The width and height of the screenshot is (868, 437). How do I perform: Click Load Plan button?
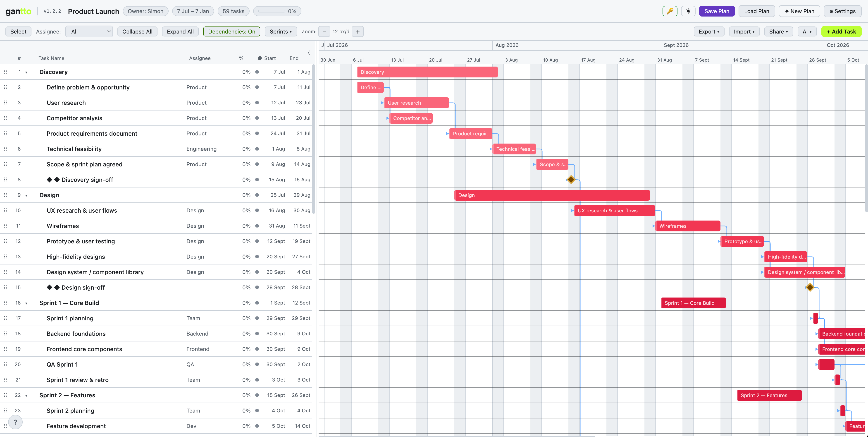pos(756,11)
